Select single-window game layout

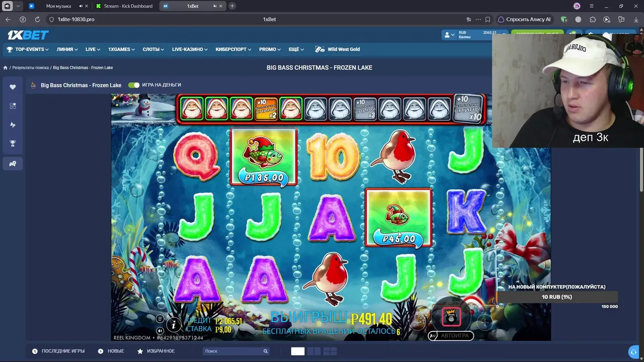(298, 351)
